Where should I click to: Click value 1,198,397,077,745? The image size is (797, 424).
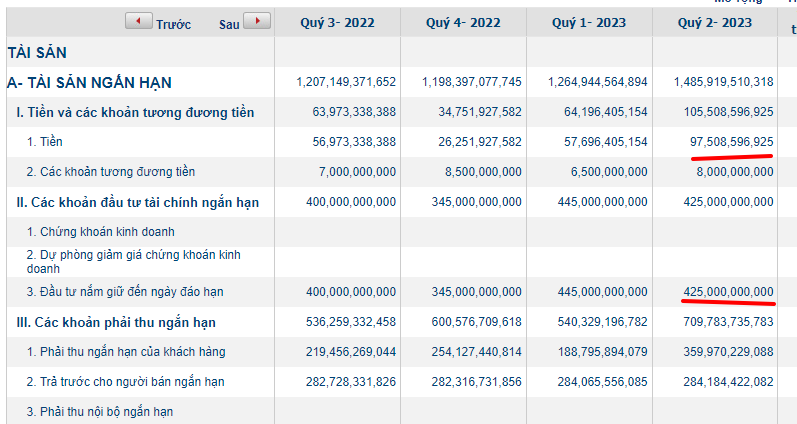tap(472, 82)
